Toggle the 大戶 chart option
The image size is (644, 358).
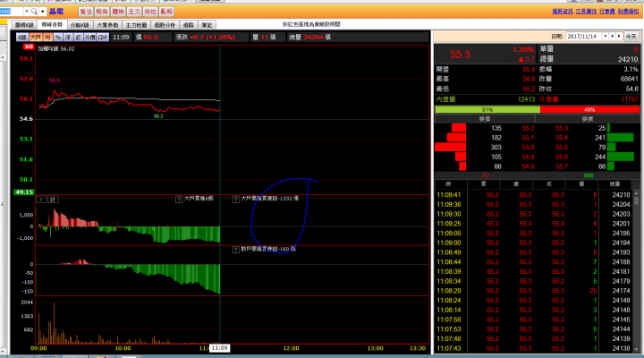coord(36,37)
